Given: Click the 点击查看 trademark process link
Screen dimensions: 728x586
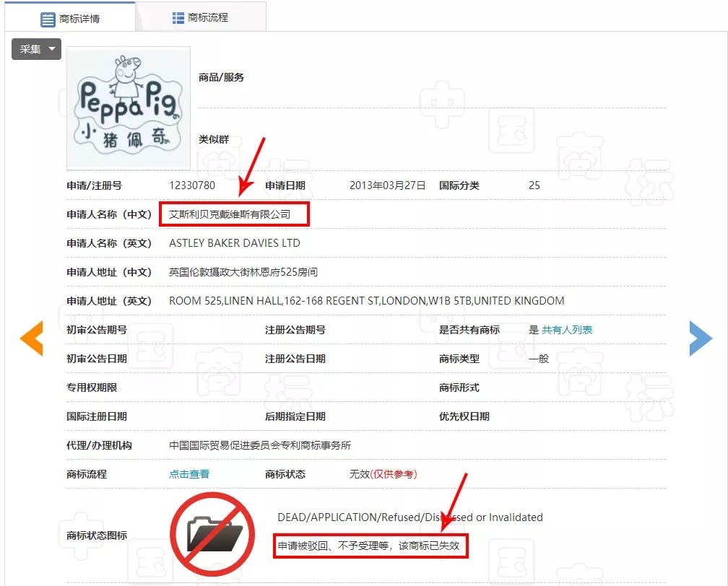Looking at the screenshot, I should (x=189, y=474).
